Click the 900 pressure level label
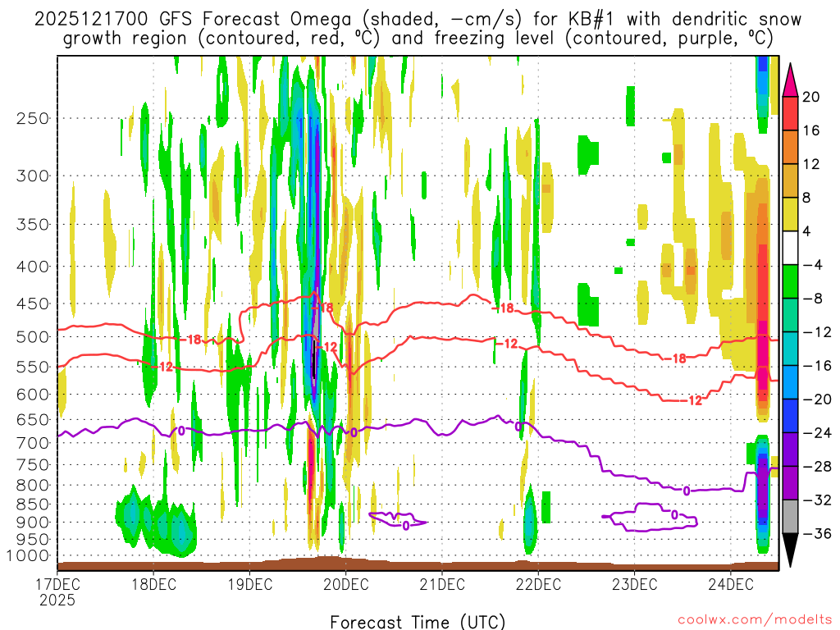This screenshot has height=630, width=840. tap(33, 523)
